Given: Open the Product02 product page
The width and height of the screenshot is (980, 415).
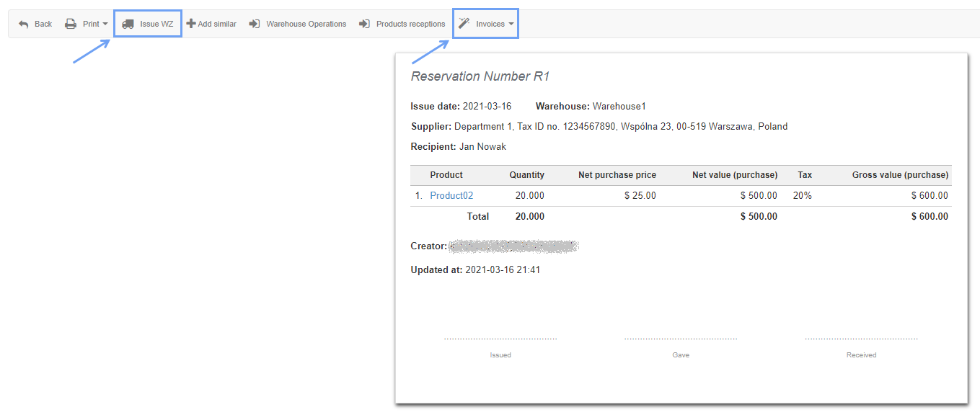Looking at the screenshot, I should point(451,195).
